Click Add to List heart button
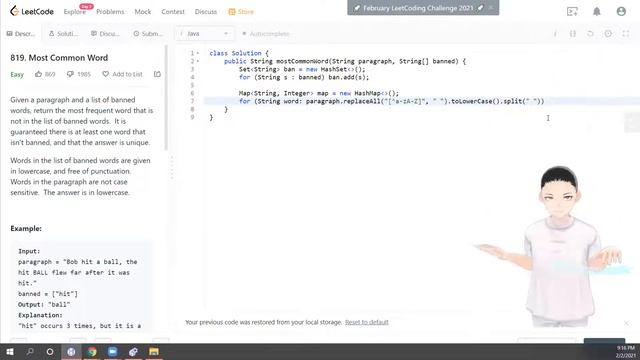 (122, 74)
